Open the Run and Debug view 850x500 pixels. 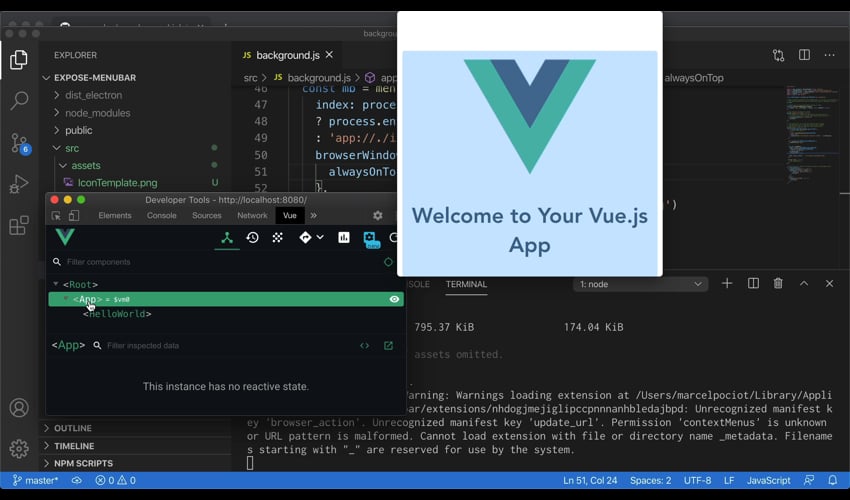pos(19,184)
